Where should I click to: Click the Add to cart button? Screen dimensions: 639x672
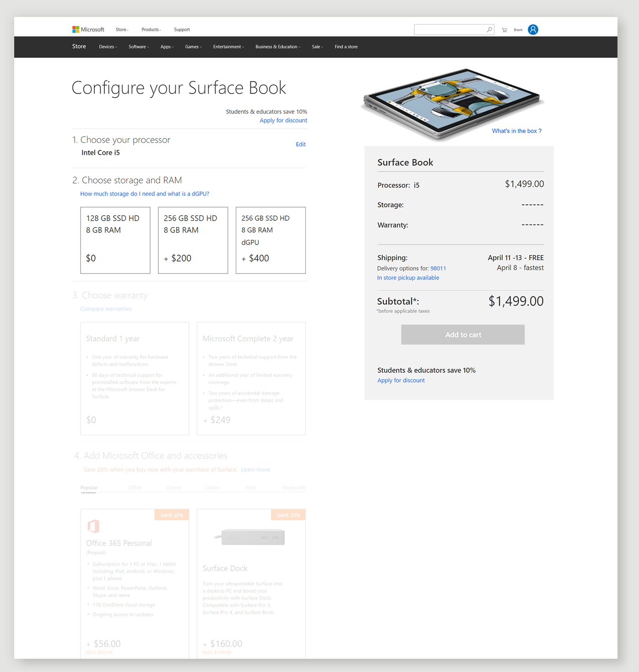[x=463, y=335]
